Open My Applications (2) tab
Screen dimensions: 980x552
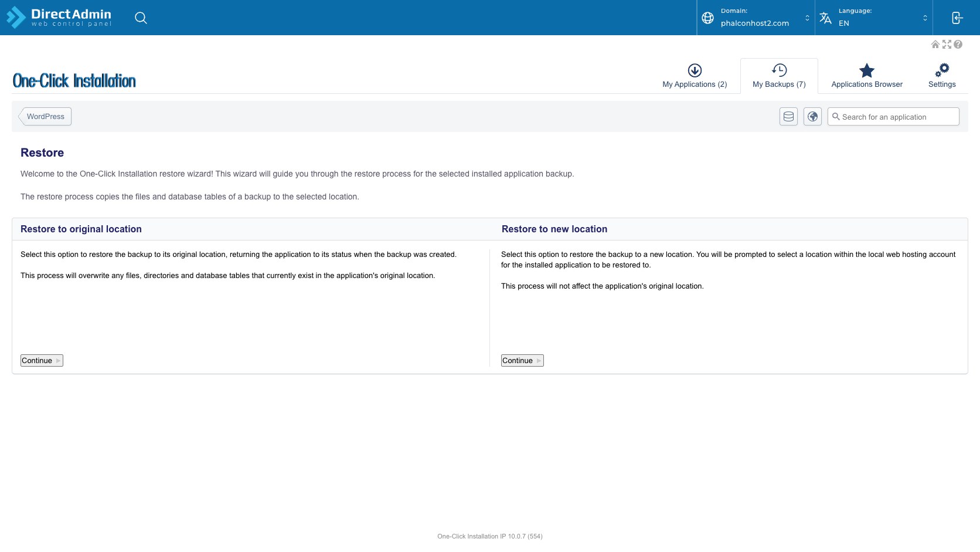(x=695, y=76)
